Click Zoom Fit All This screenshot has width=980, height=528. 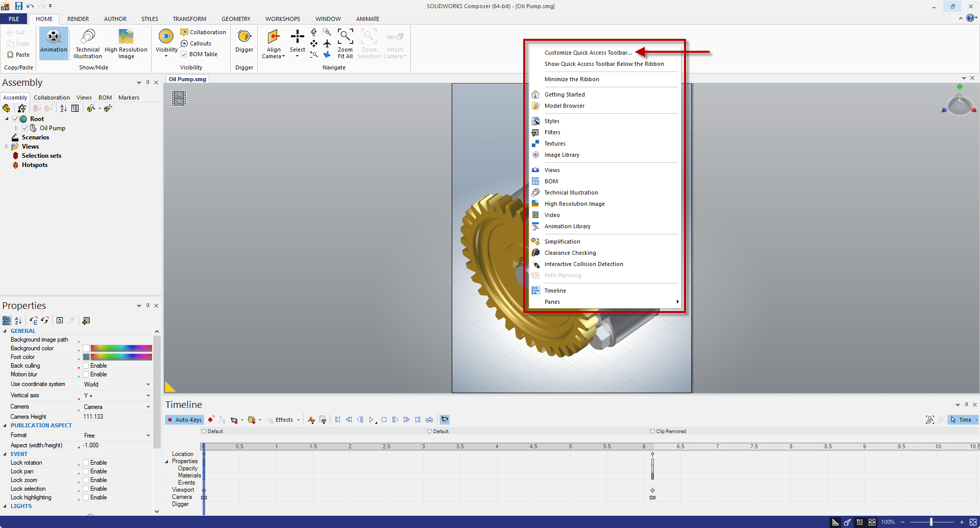345,43
